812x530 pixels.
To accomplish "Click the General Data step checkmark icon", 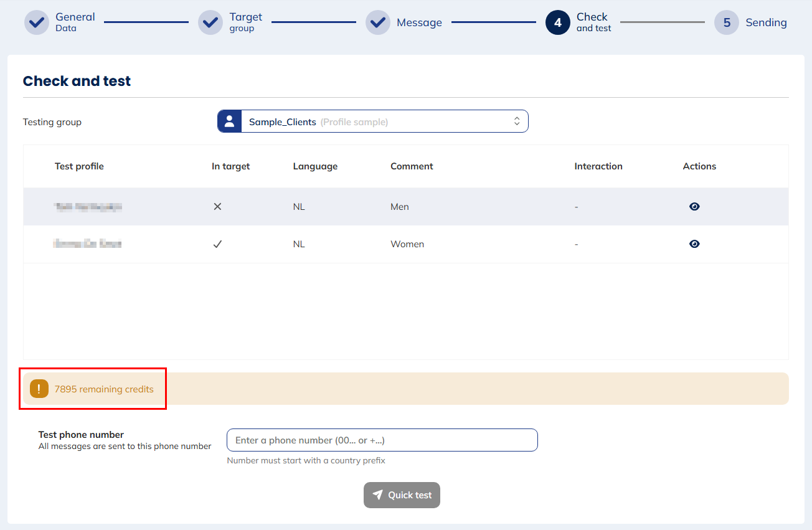I will pos(37,22).
